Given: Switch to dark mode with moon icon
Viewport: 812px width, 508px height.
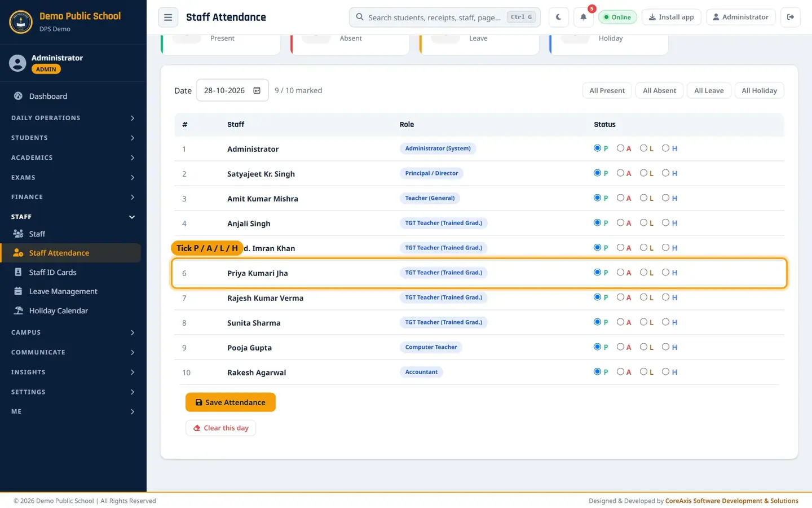Looking at the screenshot, I should 558,17.
